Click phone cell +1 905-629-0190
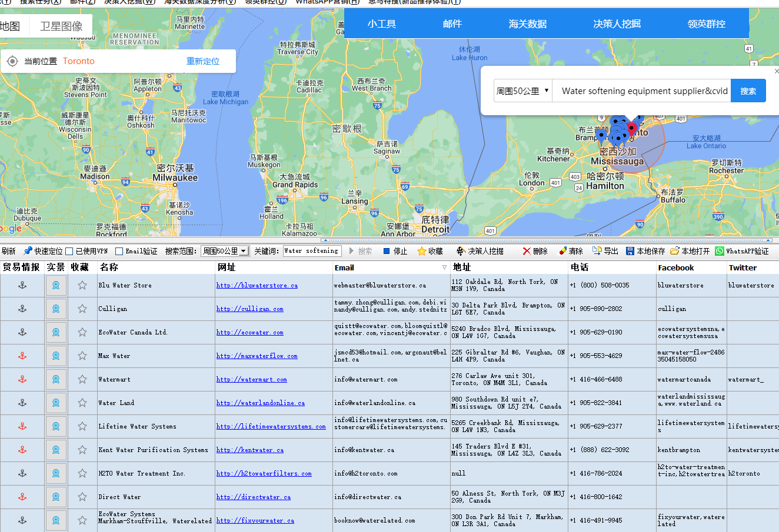This screenshot has width=779, height=532. pos(612,332)
